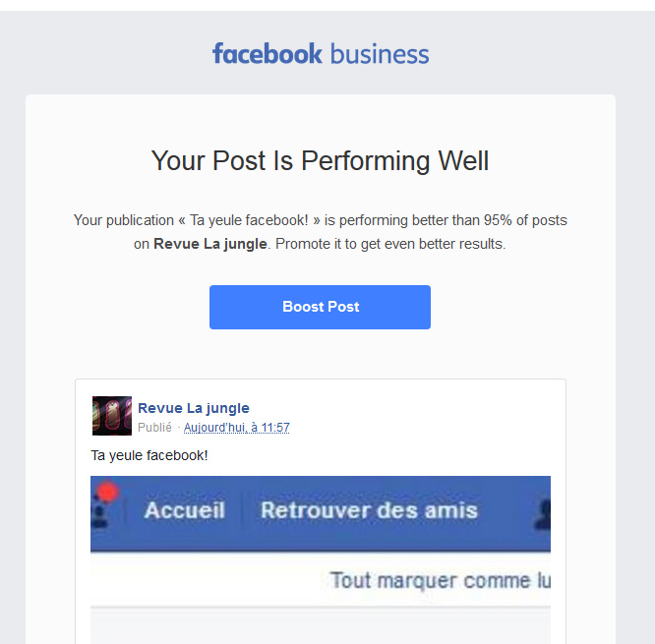
Task: Click Tout marquer comme lu link
Action: pyautogui.click(x=440, y=580)
